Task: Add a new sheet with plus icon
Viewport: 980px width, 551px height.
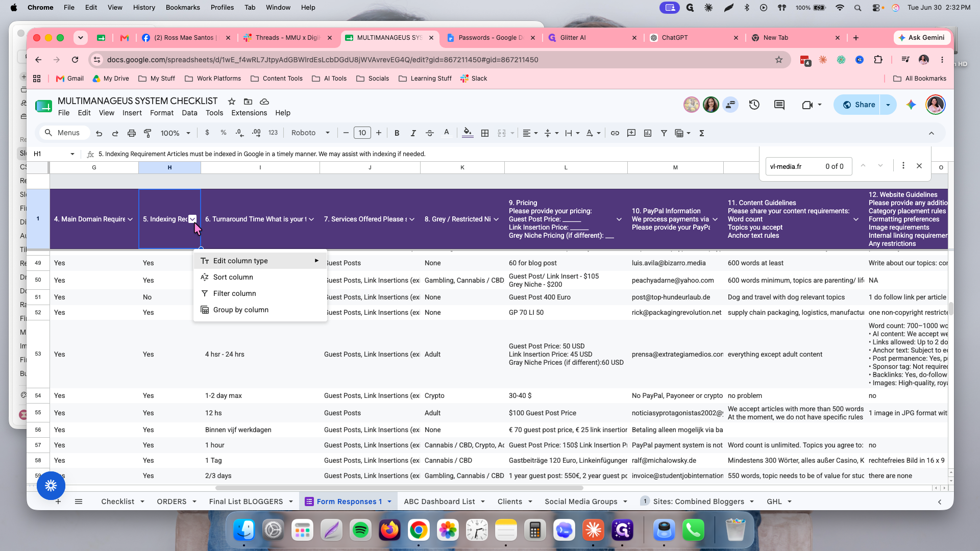Action: 58,502
